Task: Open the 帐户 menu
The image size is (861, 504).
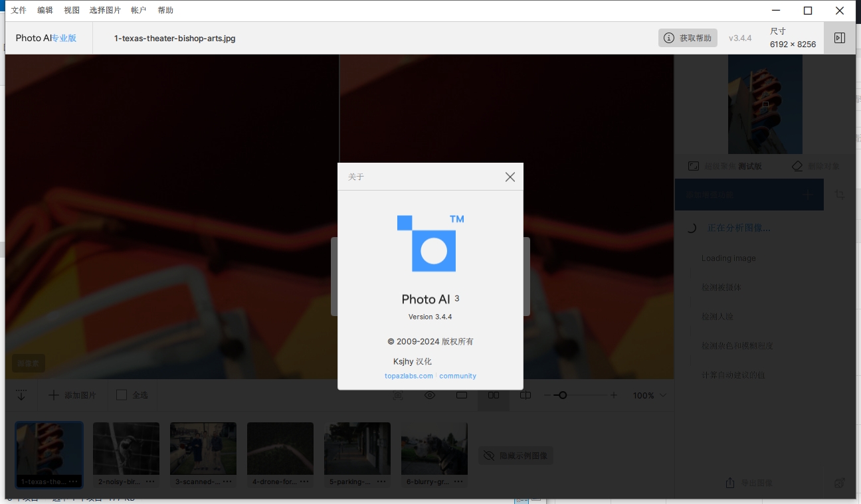Action: (x=139, y=10)
